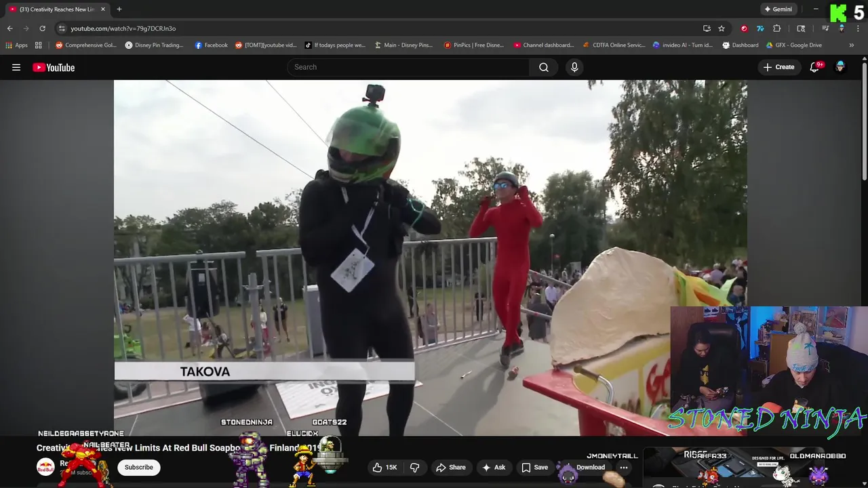Open the Disney Pin Trading bookmark
This screenshot has width=868, height=488.
click(x=155, y=45)
